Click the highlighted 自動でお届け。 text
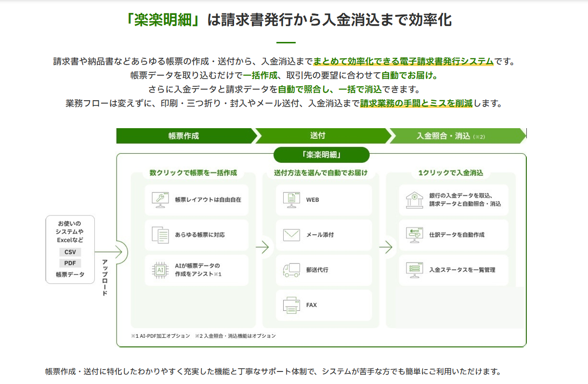 (x=409, y=76)
